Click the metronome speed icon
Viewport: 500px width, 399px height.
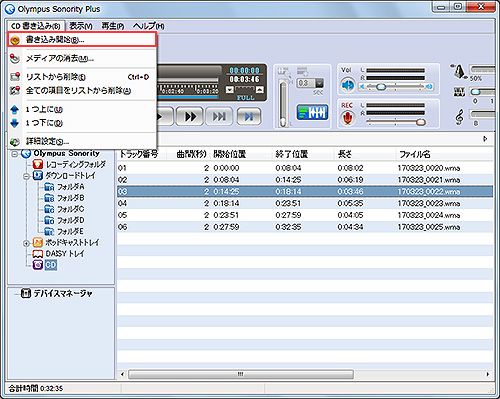coord(459,71)
